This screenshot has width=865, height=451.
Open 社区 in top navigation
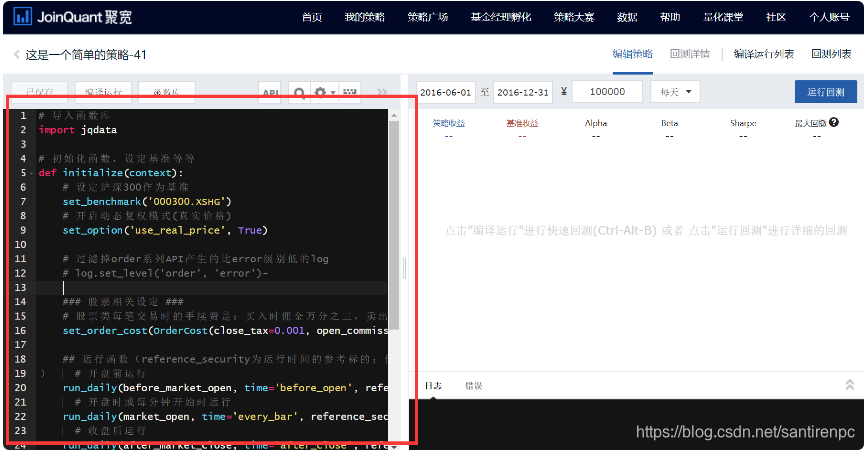776,17
